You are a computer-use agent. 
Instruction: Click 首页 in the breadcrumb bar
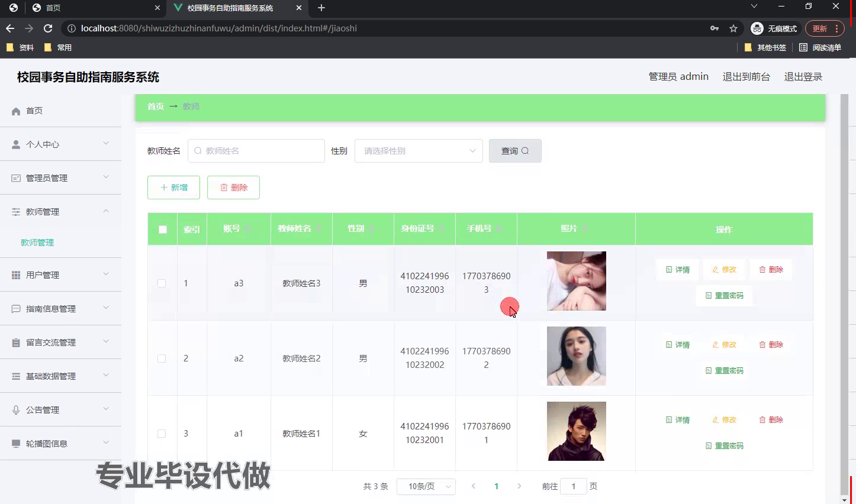tap(156, 106)
